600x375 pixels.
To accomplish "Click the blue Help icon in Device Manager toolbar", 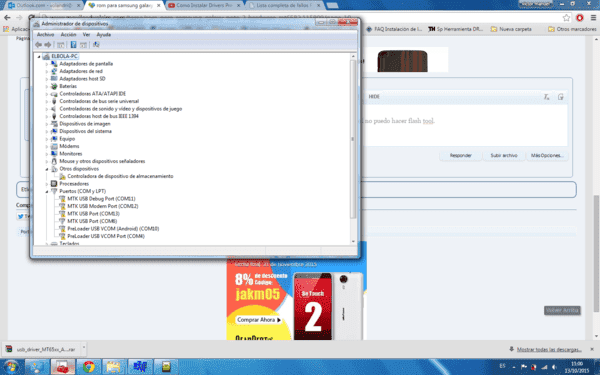I will pos(73,45).
